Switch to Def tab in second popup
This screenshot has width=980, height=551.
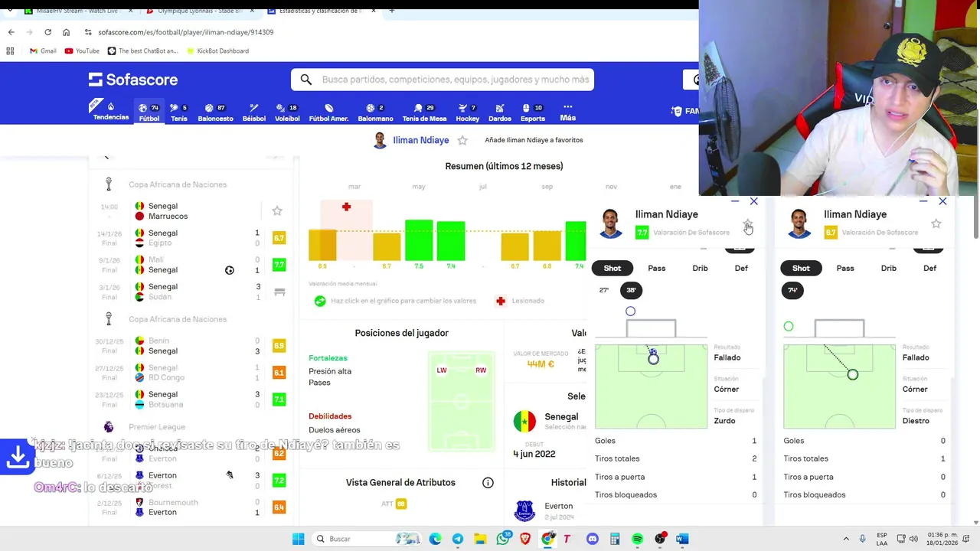pyautogui.click(x=929, y=268)
